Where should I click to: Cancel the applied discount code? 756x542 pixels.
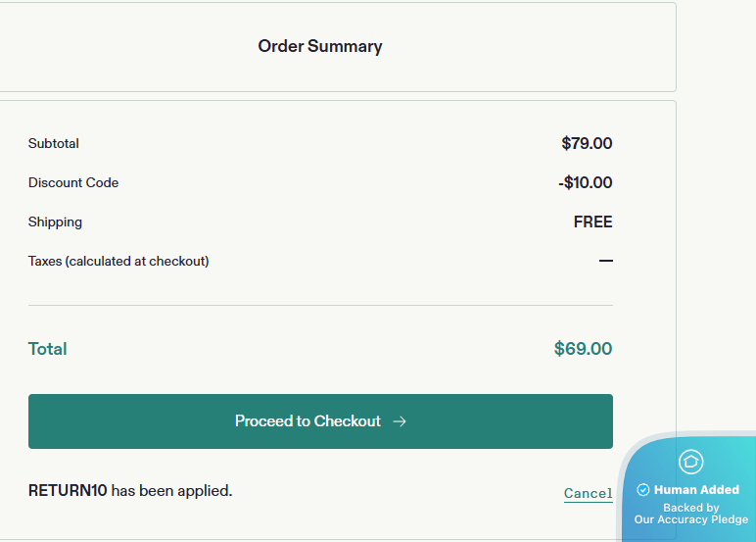point(588,494)
